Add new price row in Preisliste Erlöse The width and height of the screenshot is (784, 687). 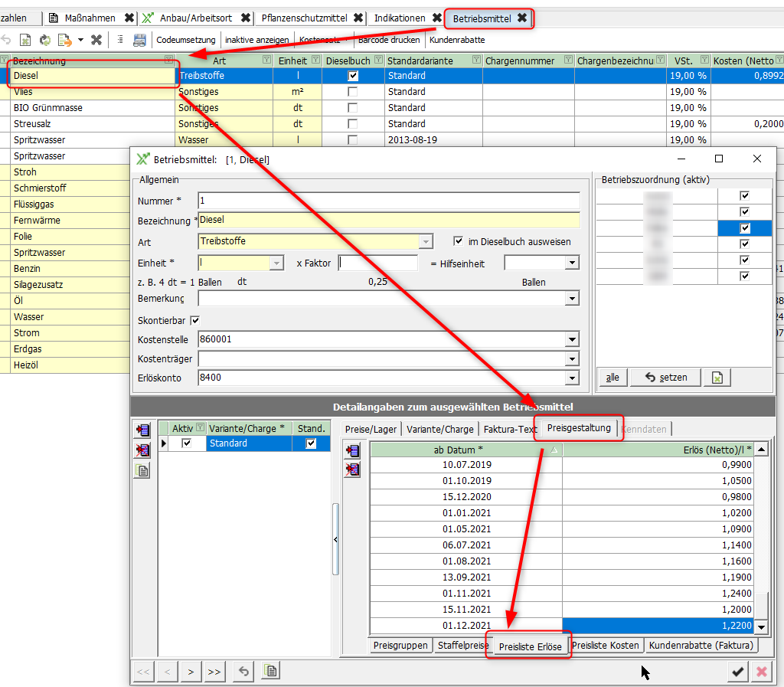[x=352, y=450]
